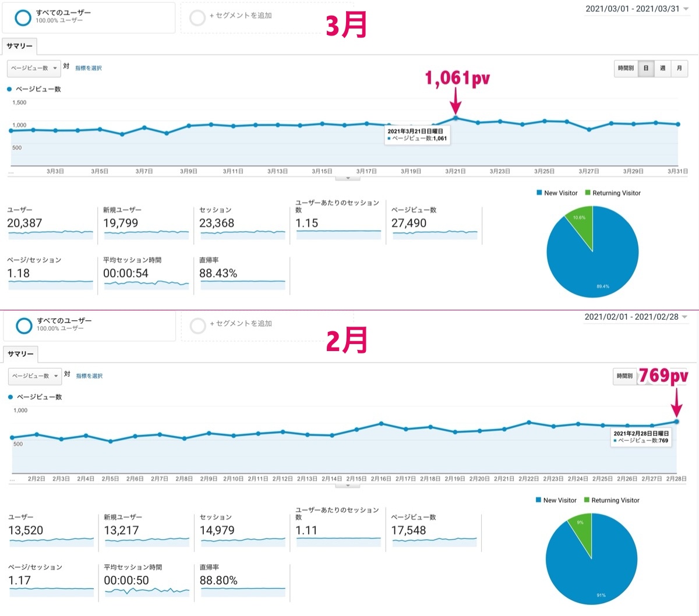Viewport: 699px width, 616px height.
Task: Click the ユーザー value 20,387
Action: point(24,223)
